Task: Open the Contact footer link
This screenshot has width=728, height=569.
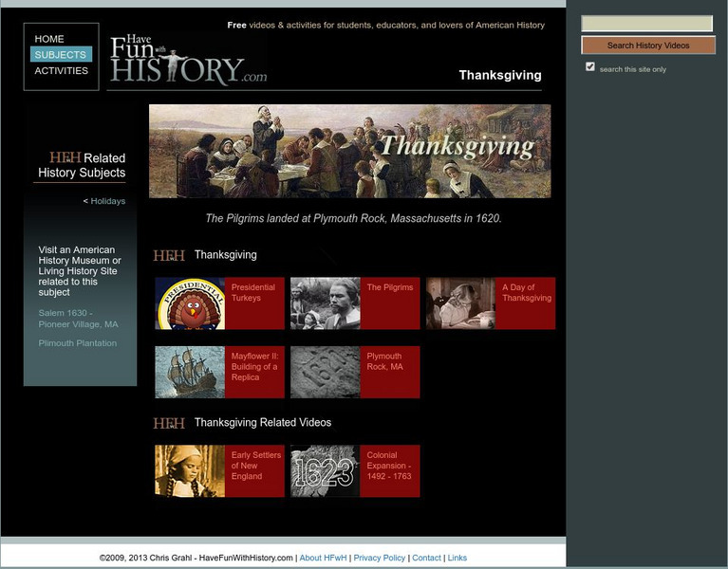Action: click(426, 558)
